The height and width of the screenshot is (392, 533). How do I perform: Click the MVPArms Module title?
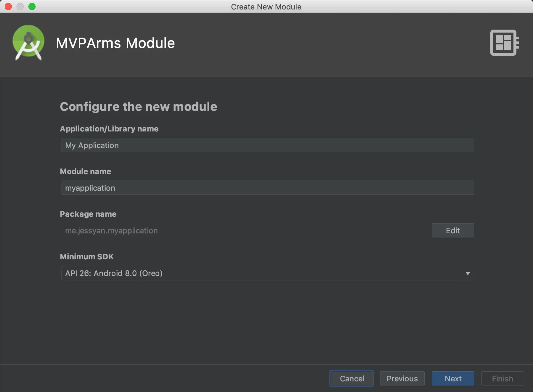[115, 43]
